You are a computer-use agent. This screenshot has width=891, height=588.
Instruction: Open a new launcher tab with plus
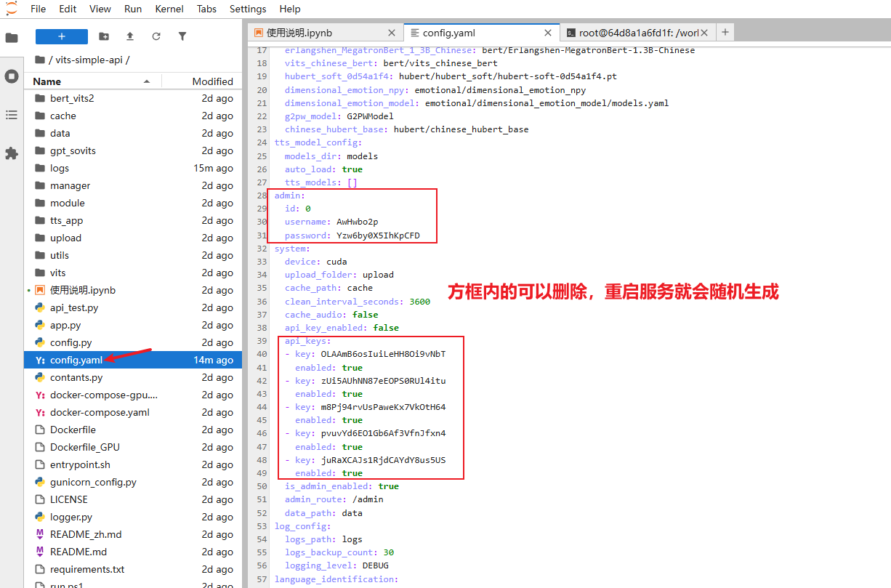725,32
